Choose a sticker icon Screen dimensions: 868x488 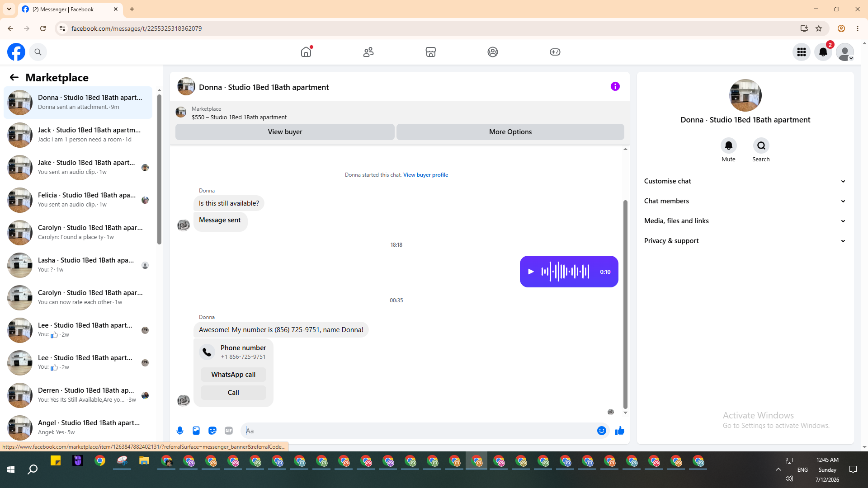[212, 431]
